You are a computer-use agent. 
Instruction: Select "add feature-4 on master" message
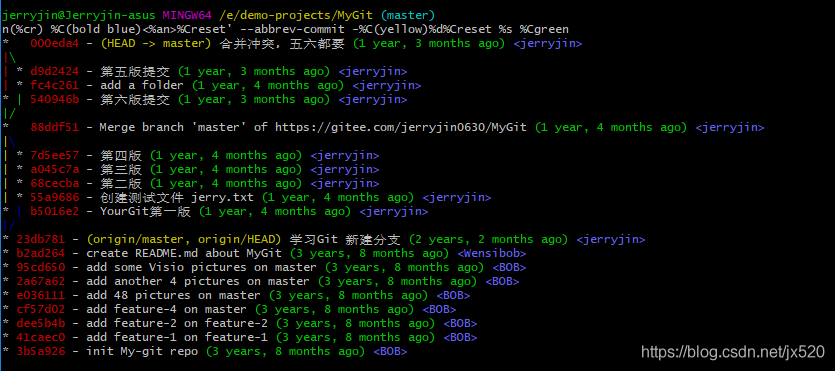coord(166,310)
